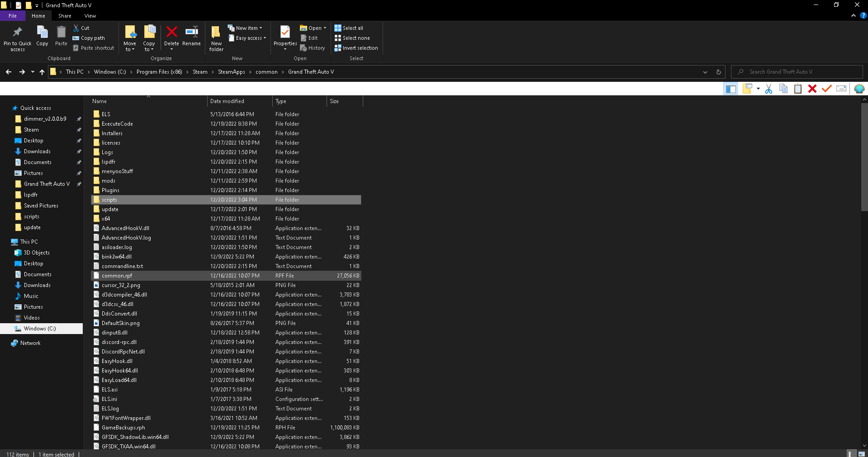Click the scissors icon in the classic toolbar

click(x=768, y=89)
